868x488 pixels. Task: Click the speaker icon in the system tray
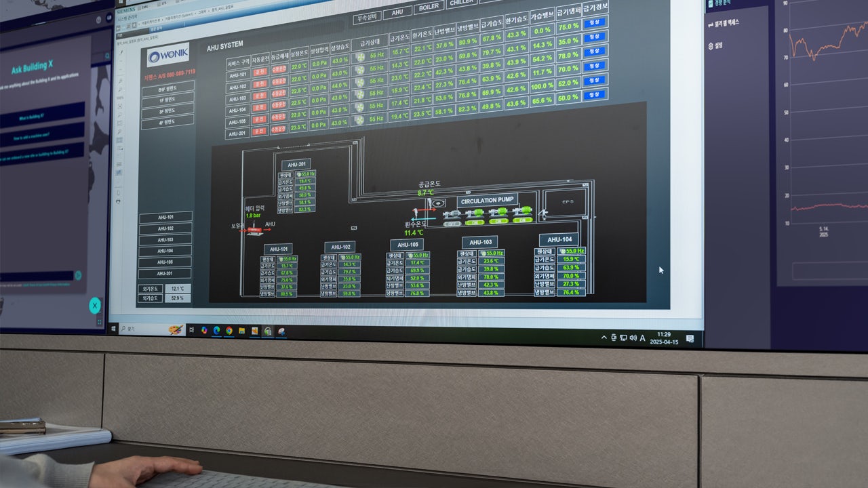click(633, 338)
